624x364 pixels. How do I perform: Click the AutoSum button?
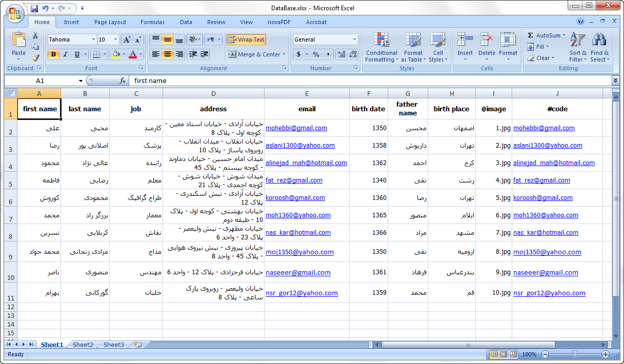pos(547,35)
